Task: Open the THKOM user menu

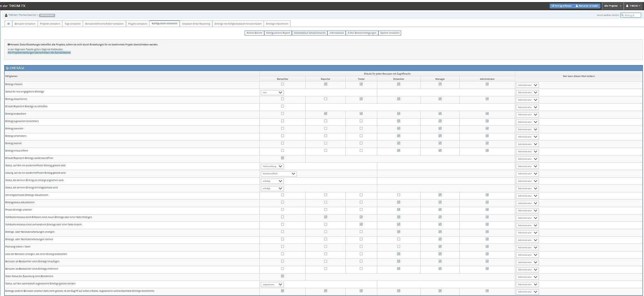Action: pyautogui.click(x=633, y=6)
